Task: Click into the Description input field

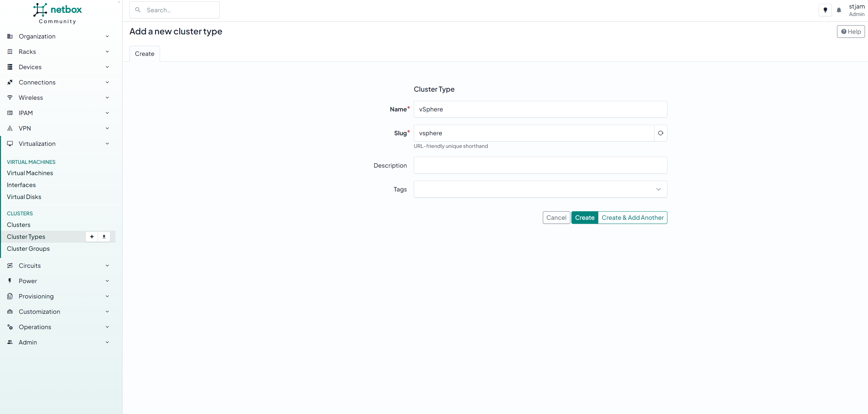Action: [x=540, y=165]
